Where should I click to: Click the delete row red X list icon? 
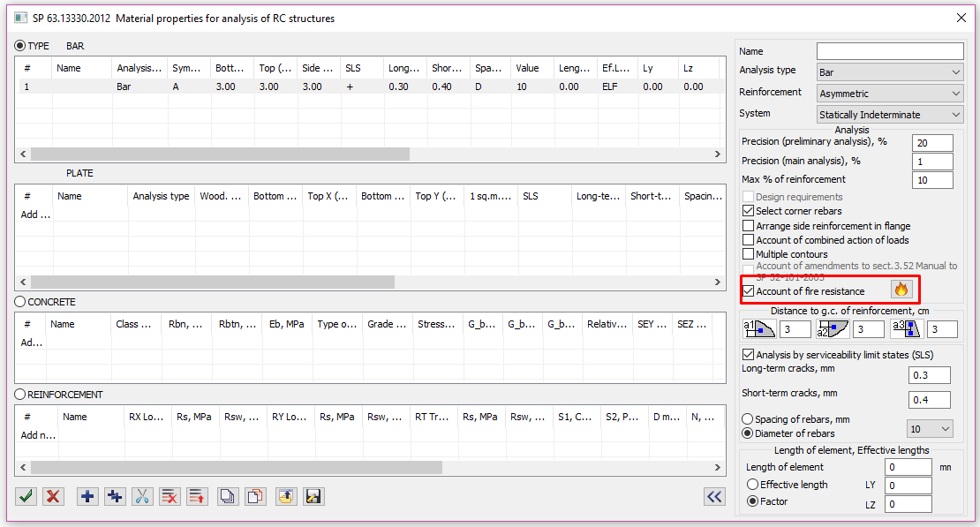[x=170, y=496]
